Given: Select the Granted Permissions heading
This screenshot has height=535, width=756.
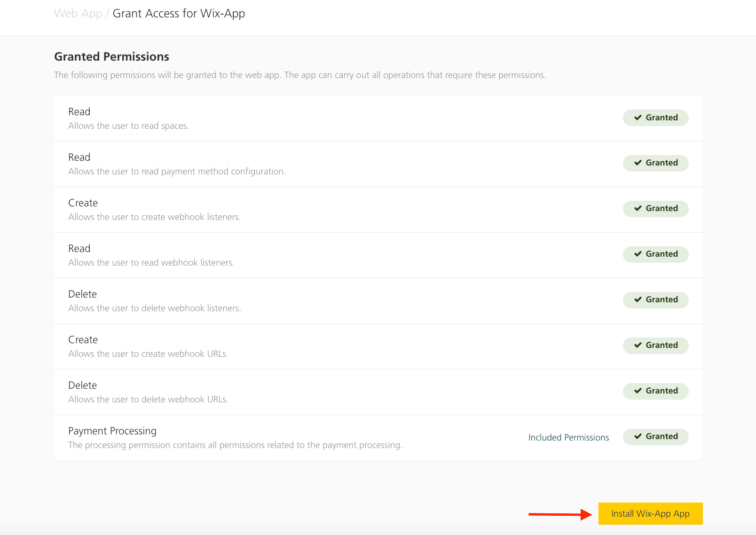Looking at the screenshot, I should coord(111,56).
